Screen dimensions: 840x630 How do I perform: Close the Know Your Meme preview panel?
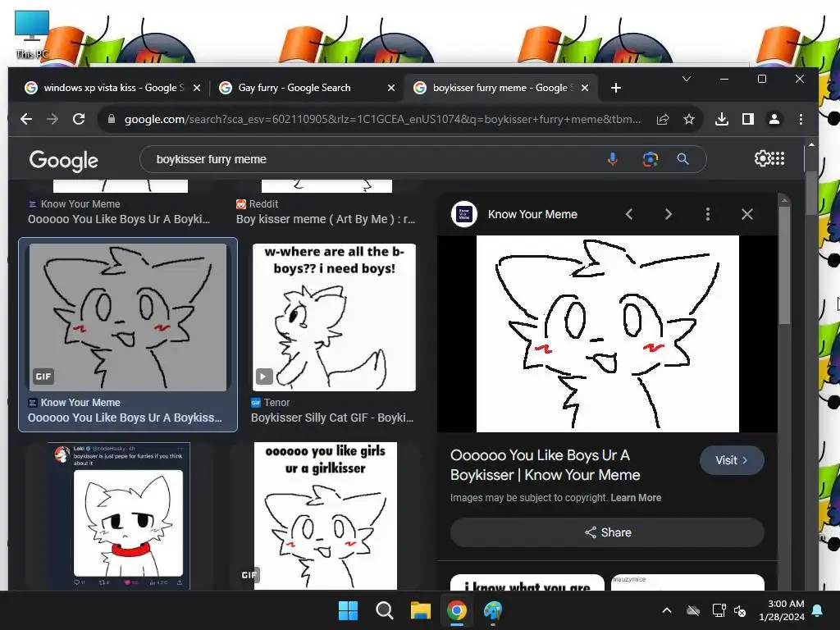746,214
